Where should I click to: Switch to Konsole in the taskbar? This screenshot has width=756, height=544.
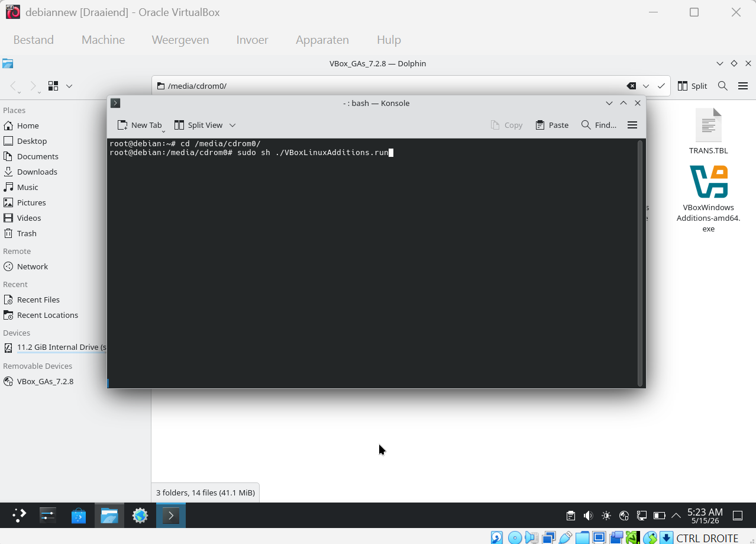tap(171, 516)
